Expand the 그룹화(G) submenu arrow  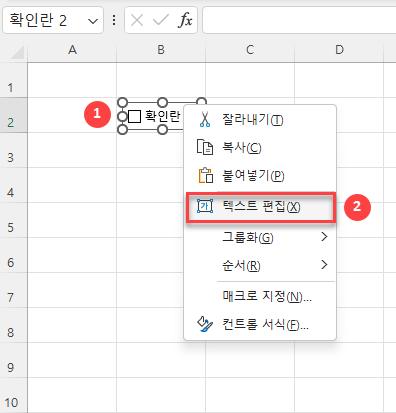click(324, 237)
